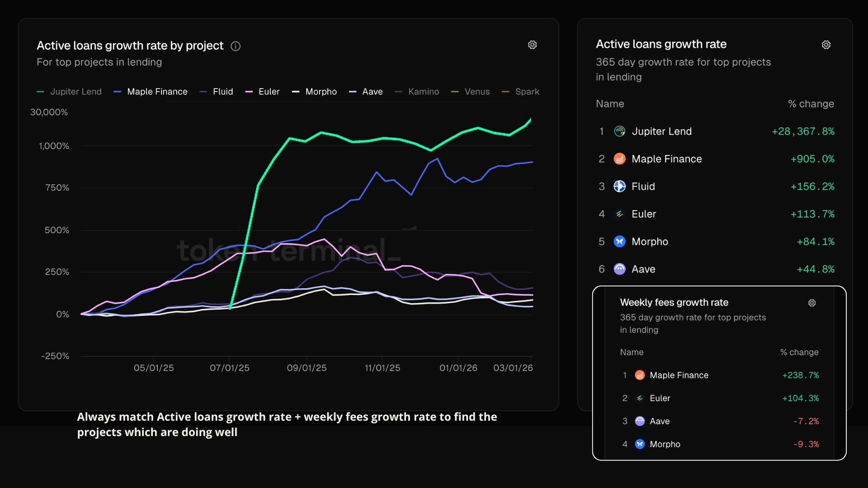Click Maple Finance blue legend color dash
The height and width of the screenshot is (488, 868).
(118, 92)
